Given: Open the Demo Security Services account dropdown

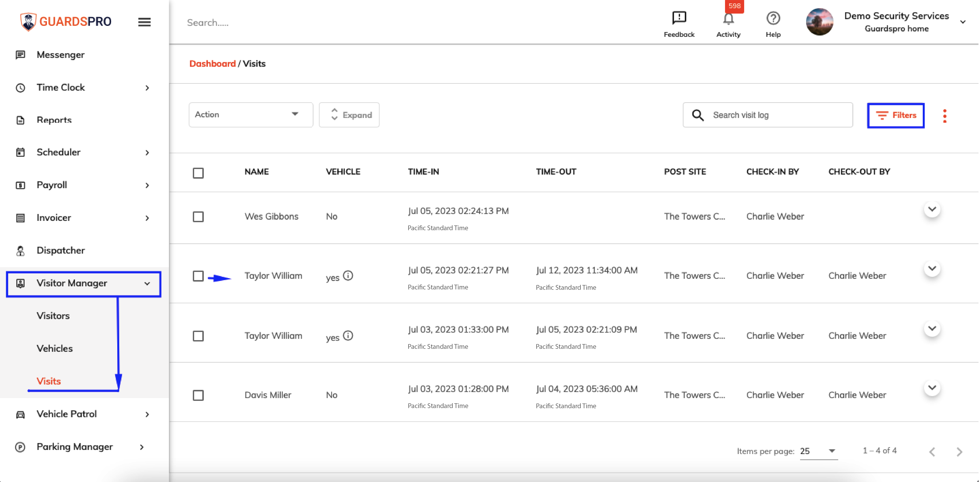Looking at the screenshot, I should pos(962,22).
